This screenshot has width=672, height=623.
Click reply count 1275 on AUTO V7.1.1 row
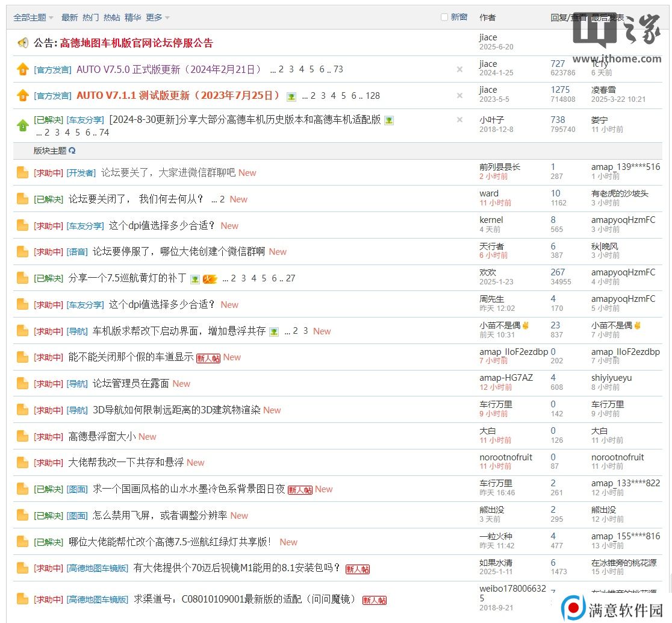560,90
